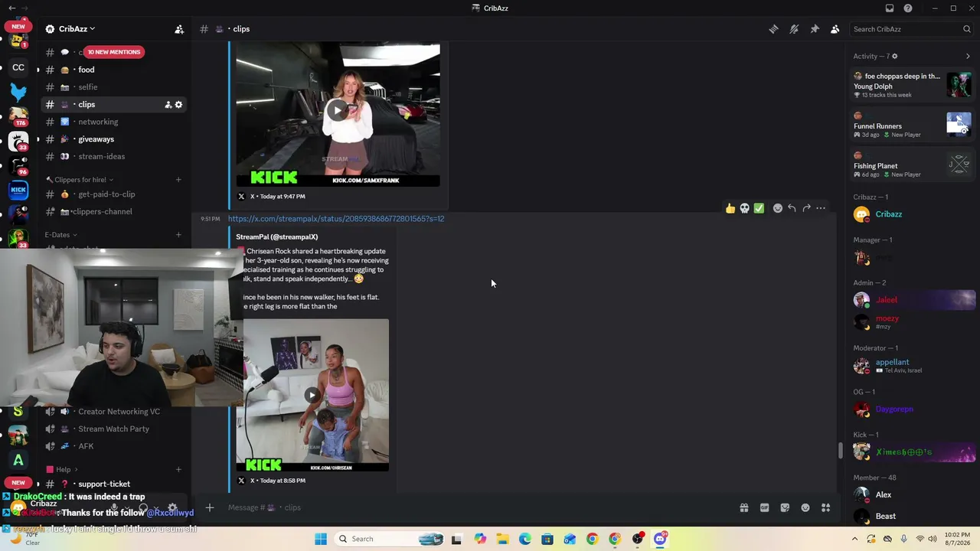The width and height of the screenshot is (980, 551).
Task: Show hidden system tray icons
Action: (854, 539)
